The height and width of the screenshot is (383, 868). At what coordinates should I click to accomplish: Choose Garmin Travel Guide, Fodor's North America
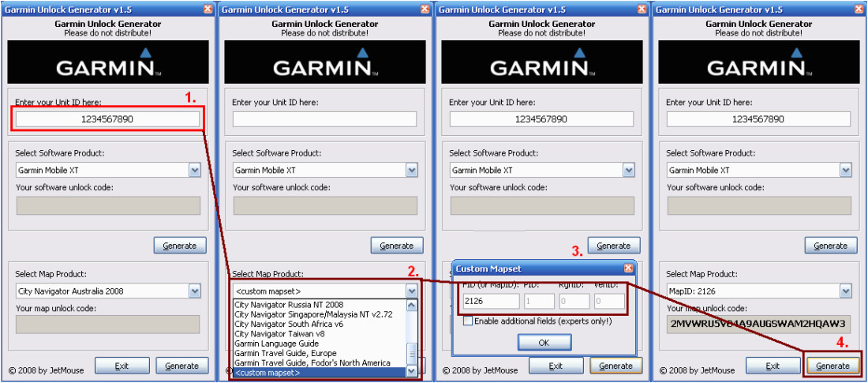[319, 362]
